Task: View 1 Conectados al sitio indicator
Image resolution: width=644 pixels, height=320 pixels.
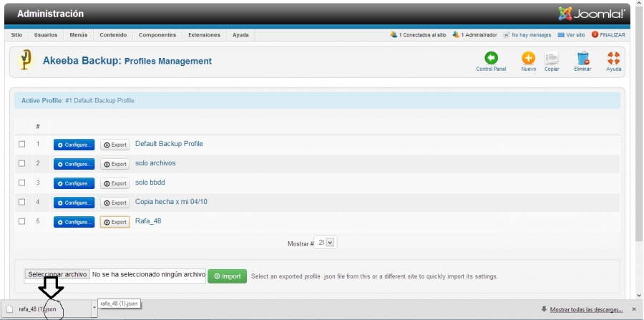Action: point(418,35)
